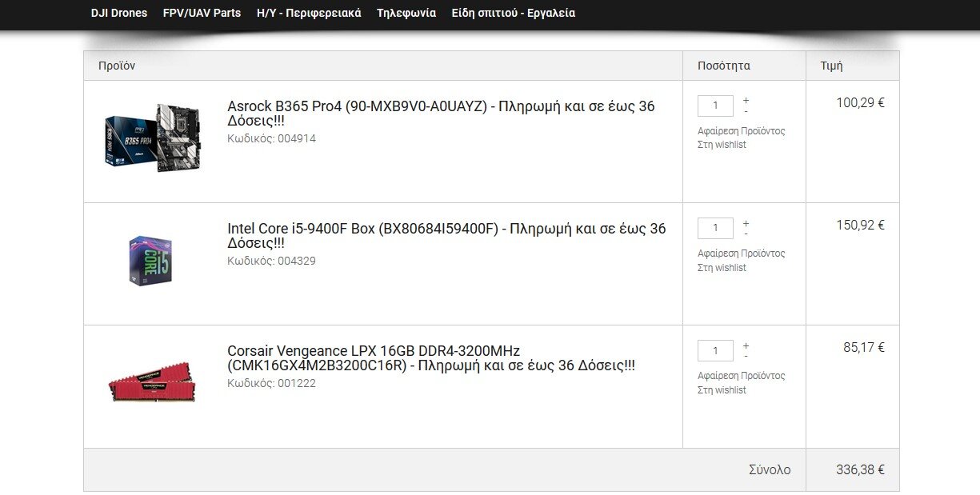Click the Intel Core i5 box thumbnail
980x495 pixels.
click(150, 261)
